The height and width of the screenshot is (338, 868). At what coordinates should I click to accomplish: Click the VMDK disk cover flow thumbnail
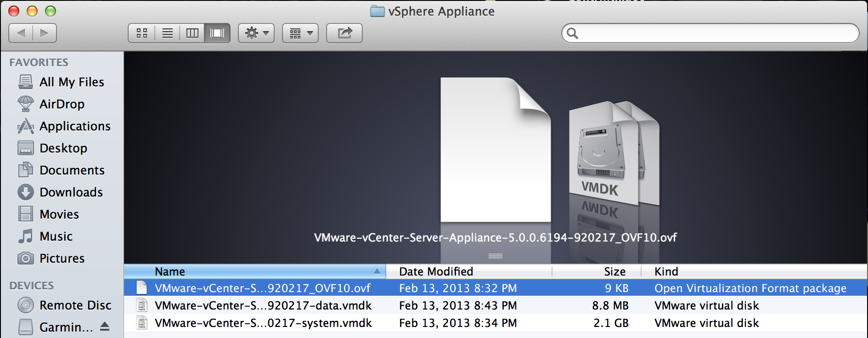[603, 153]
